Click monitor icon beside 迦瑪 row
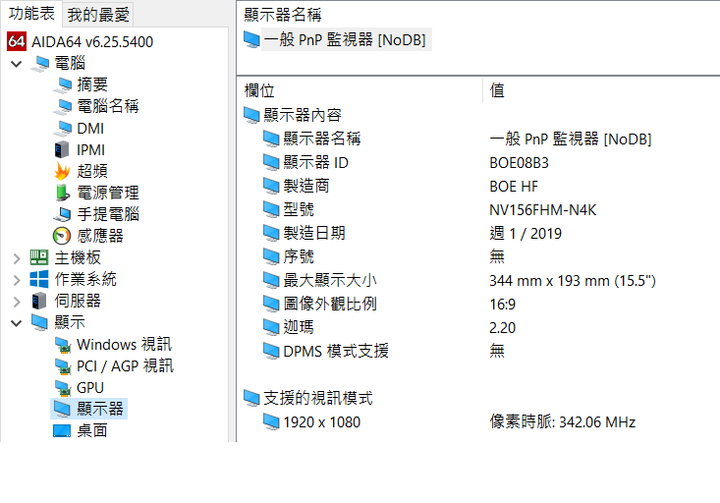 pos(271,327)
